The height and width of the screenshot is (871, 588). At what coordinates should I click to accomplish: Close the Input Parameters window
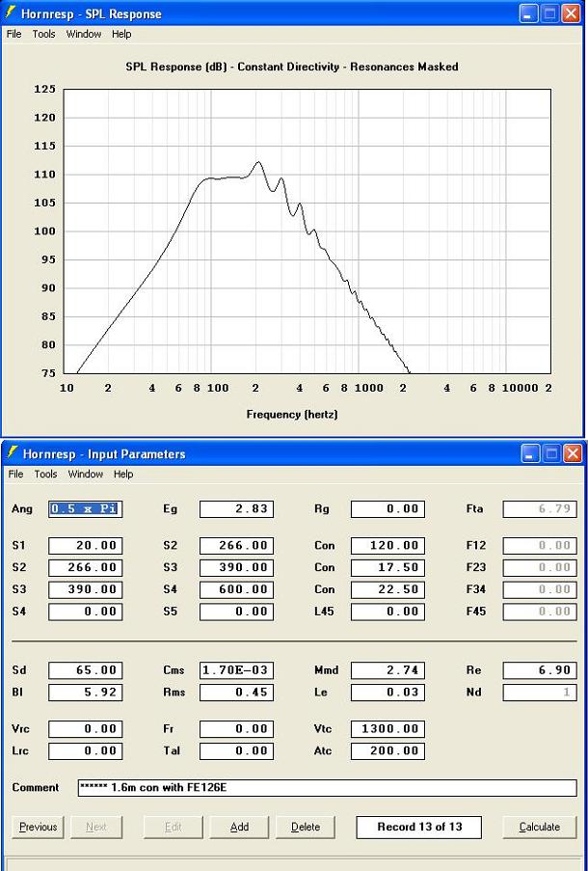tap(572, 454)
